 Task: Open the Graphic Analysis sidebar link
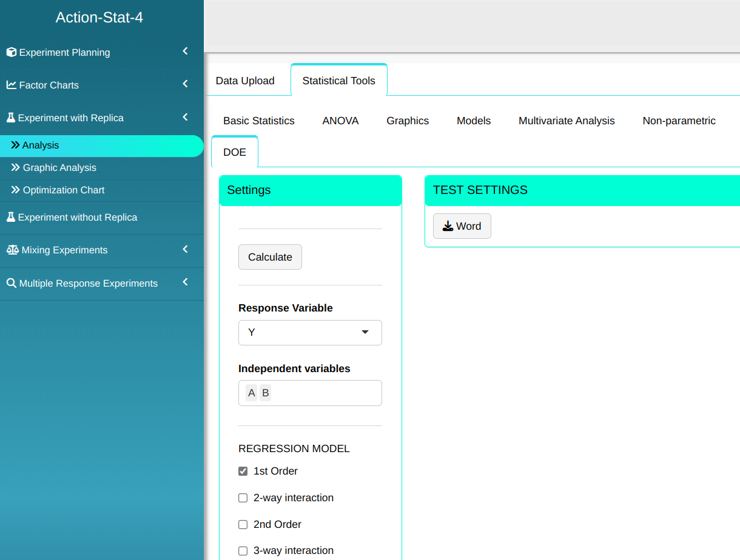pos(59,168)
